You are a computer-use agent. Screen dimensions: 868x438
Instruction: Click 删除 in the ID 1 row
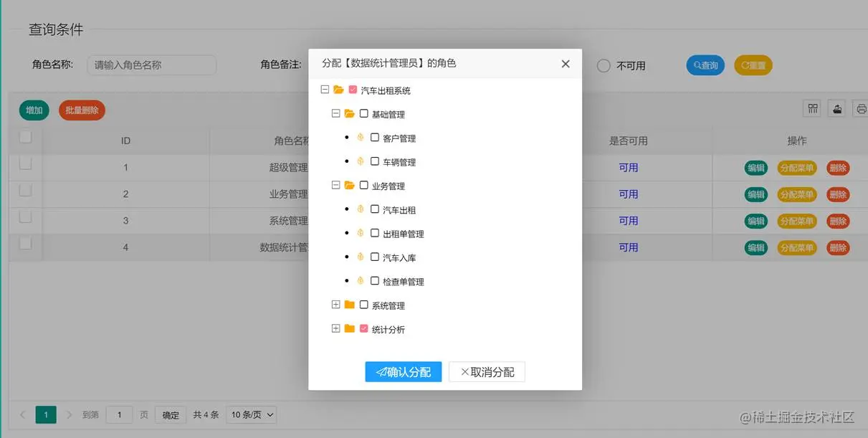838,168
